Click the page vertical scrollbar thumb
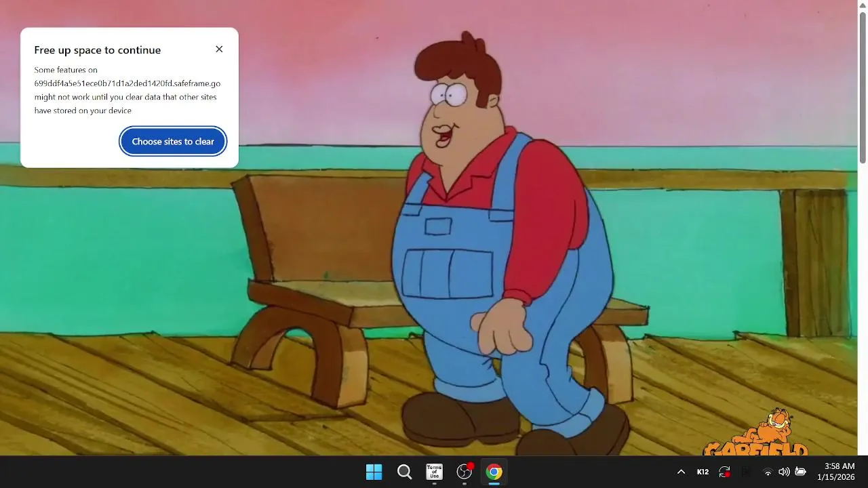The height and width of the screenshot is (488, 868). point(863,86)
